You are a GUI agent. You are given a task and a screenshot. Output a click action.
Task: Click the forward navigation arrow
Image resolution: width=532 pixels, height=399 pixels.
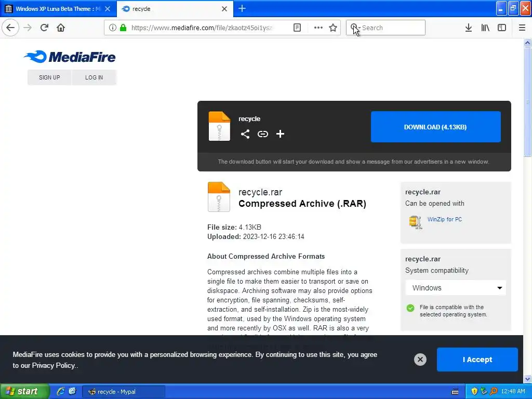click(28, 28)
